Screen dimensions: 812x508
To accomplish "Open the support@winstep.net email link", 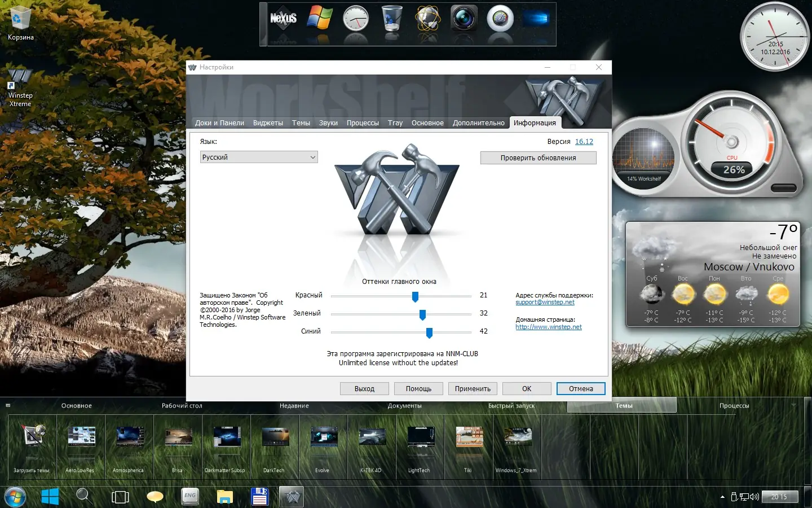I will click(x=545, y=303).
